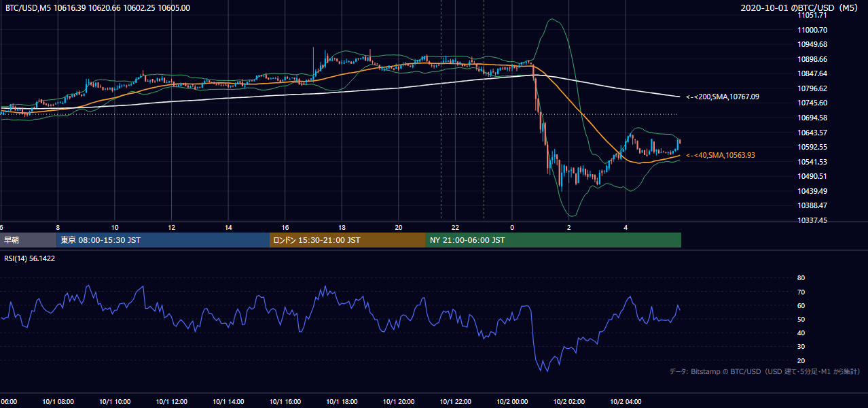The image size is (868, 408).
Task: Click bottom time label 10/1 16:00
Action: coord(285,402)
